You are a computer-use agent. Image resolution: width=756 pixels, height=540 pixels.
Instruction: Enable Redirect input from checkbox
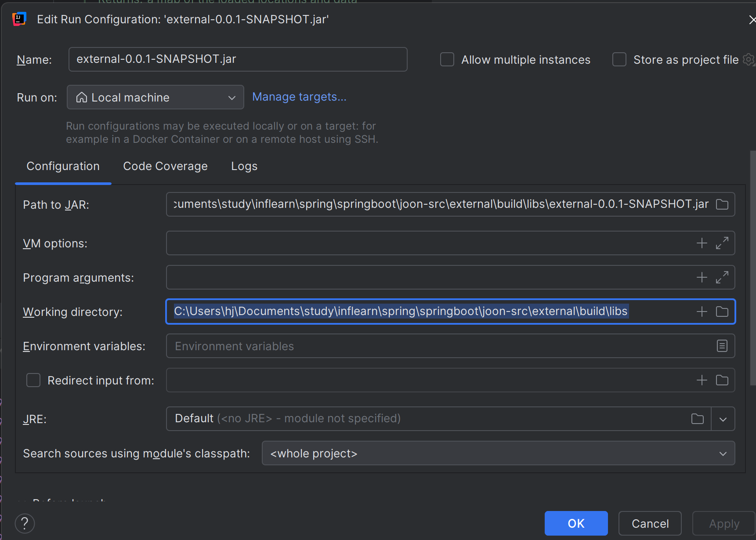pos(33,380)
